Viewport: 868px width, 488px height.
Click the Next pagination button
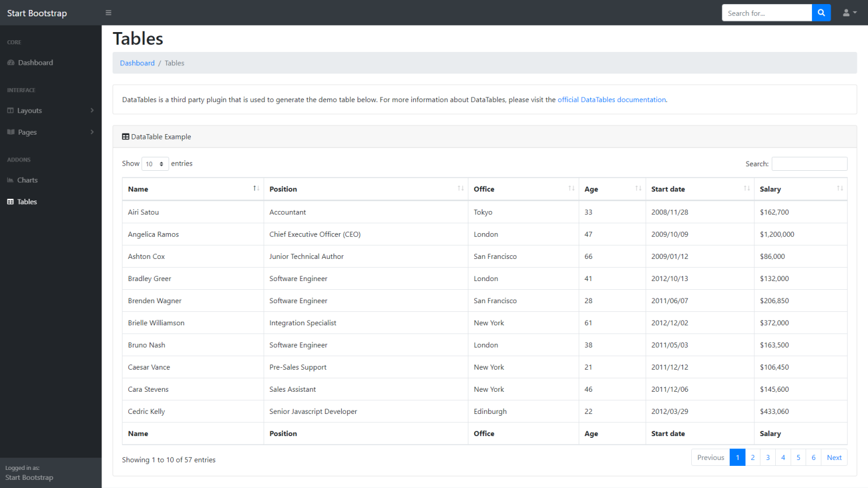click(834, 458)
